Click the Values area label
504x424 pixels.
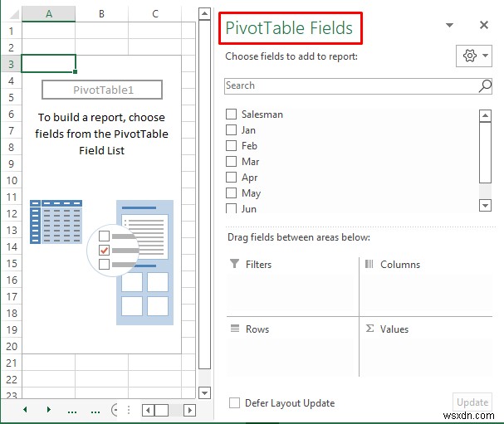(394, 329)
